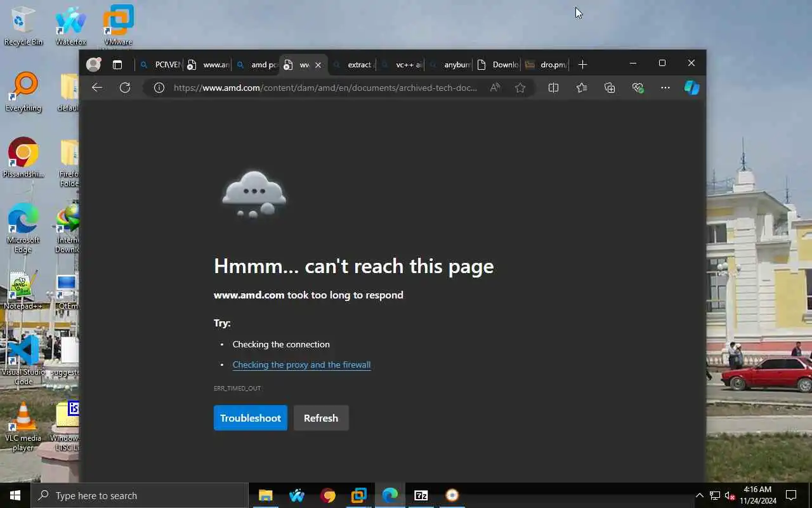Open the Favorites list icon

pos(582,88)
